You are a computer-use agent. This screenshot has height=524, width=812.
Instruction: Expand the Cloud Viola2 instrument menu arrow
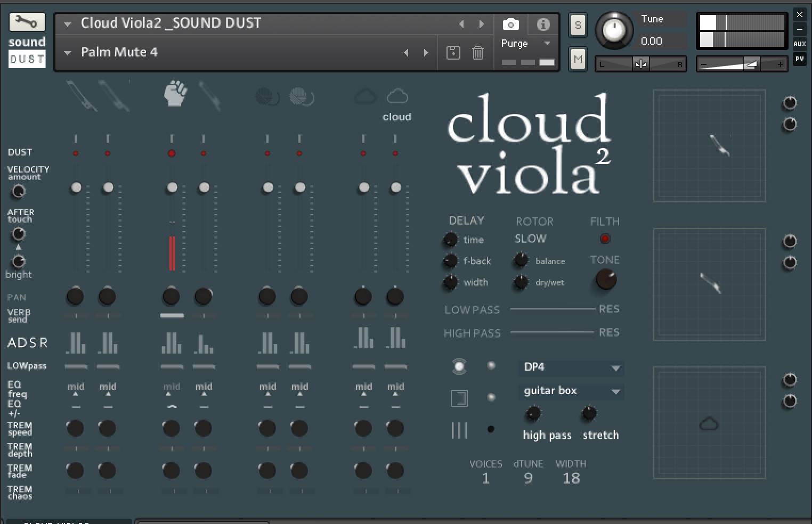[68, 24]
